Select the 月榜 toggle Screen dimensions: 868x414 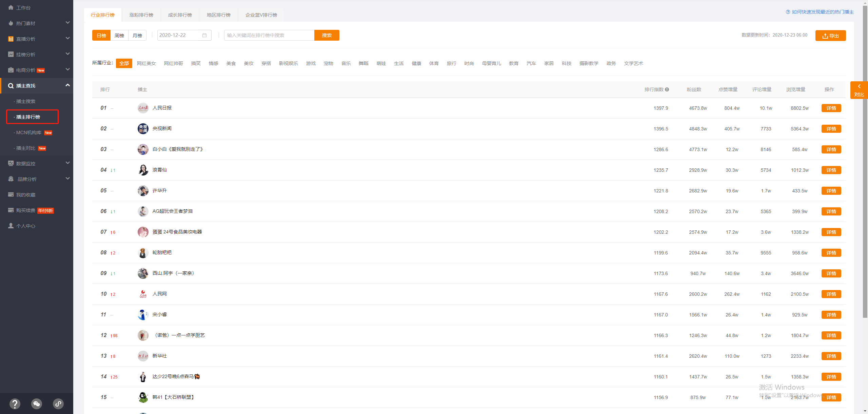(137, 35)
